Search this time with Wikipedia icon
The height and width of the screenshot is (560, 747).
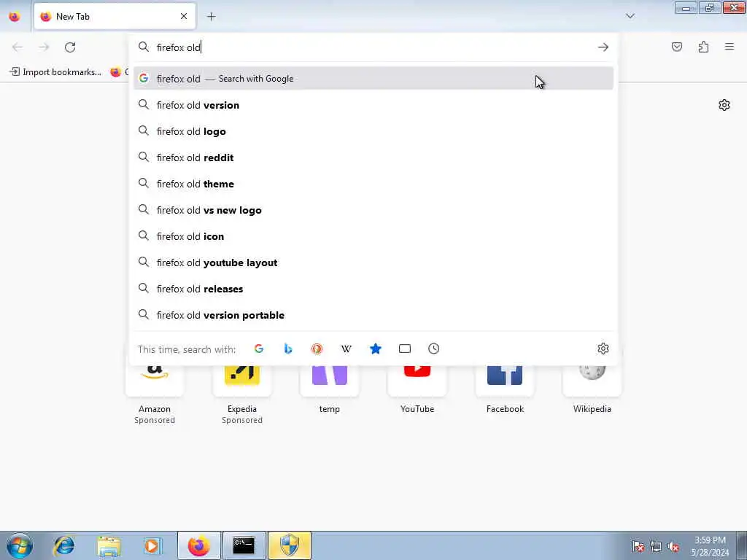[x=347, y=349]
